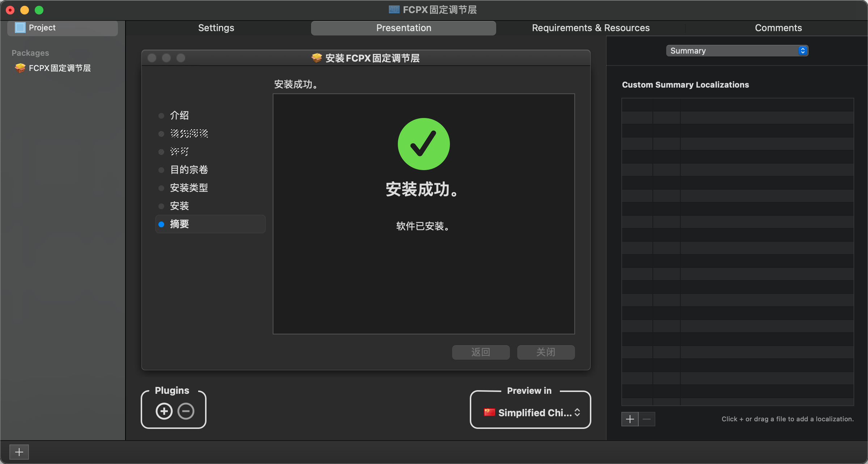Select the crossed-out step below 介绍

(189, 134)
